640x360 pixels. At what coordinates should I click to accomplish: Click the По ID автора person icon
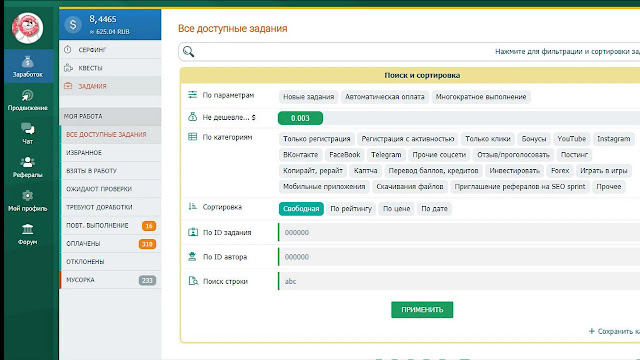(x=193, y=257)
